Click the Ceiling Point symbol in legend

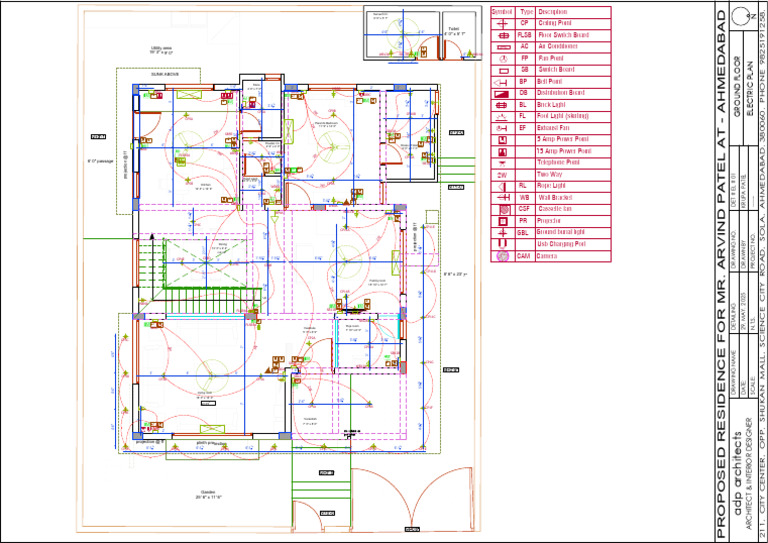click(503, 24)
